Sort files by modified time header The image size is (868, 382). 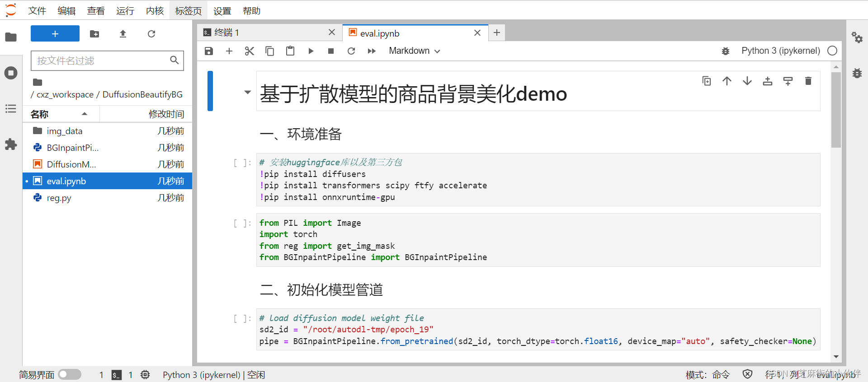(146, 114)
